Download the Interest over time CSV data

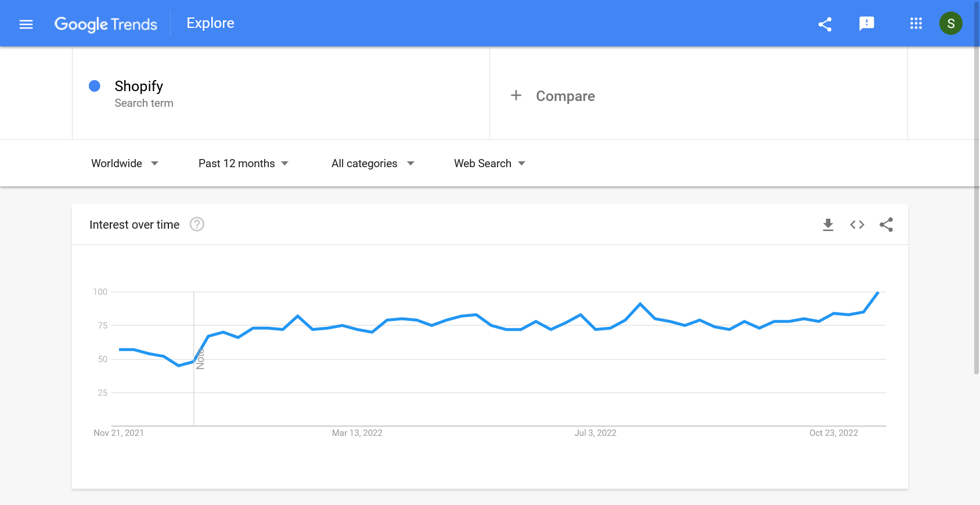[x=827, y=225]
